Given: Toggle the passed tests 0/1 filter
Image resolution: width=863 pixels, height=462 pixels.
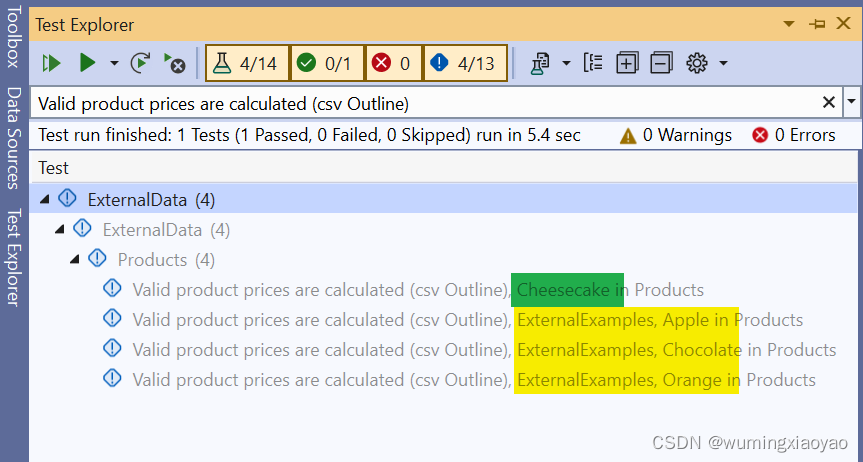Looking at the screenshot, I should 327,63.
